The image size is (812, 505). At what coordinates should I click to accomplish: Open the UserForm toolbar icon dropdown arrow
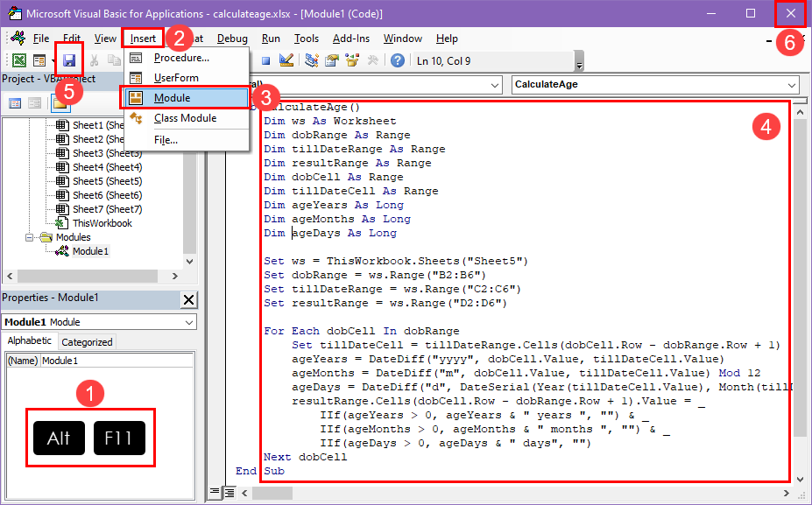[x=53, y=61]
